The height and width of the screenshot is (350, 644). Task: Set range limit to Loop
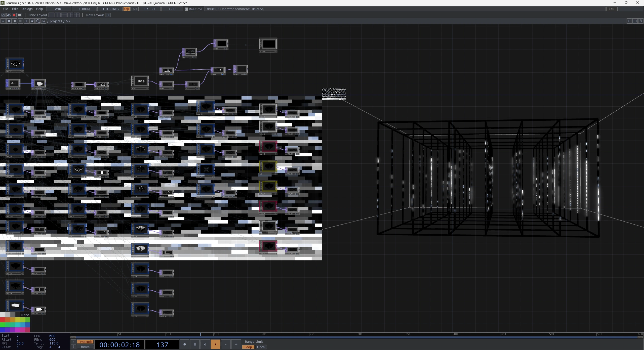click(248, 347)
